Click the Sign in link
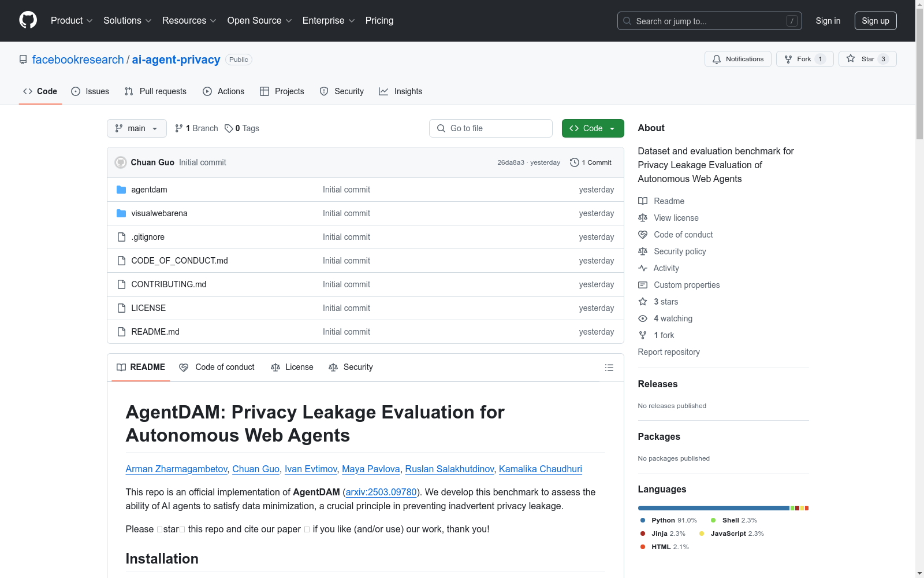Screen dimensions: 924x578 (x=828, y=21)
